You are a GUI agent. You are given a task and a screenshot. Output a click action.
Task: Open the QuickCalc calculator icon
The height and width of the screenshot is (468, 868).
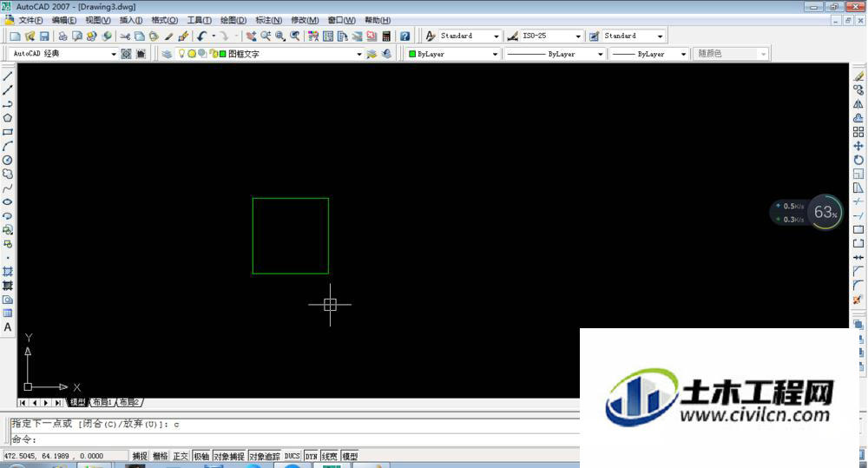tap(386, 36)
